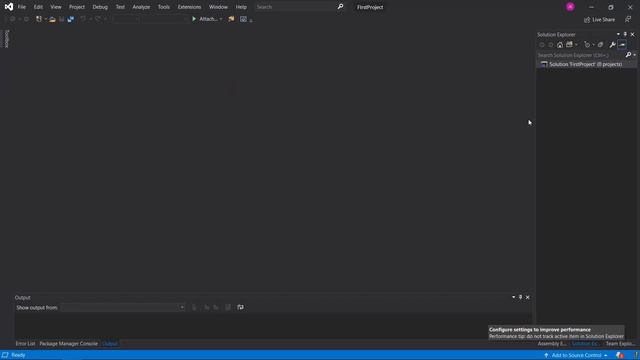Close the Solution Explorer panel

point(632,34)
